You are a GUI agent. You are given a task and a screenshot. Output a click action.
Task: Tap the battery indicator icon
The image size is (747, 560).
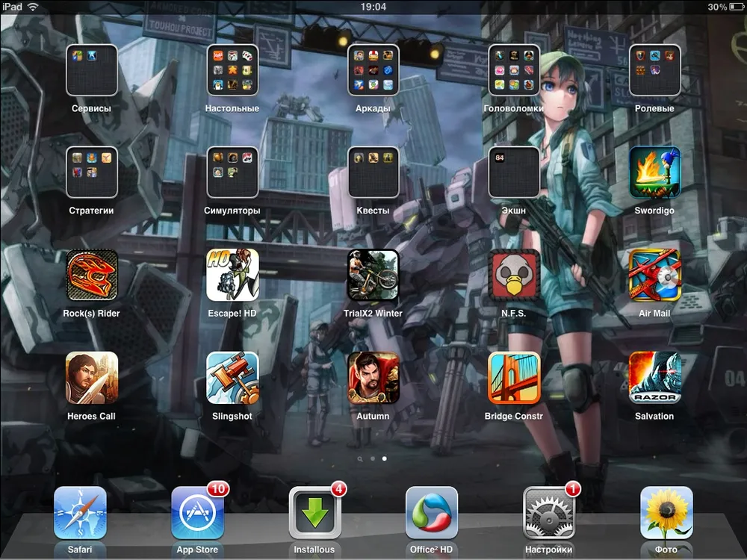737,7
